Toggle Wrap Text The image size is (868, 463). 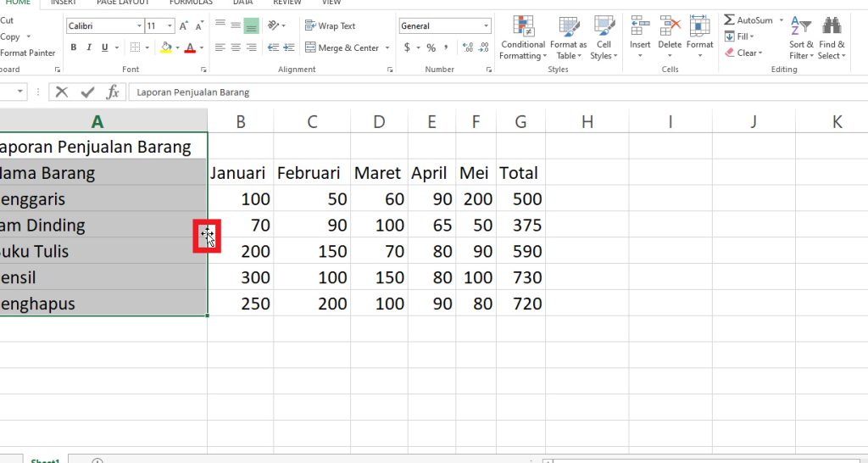pos(331,25)
